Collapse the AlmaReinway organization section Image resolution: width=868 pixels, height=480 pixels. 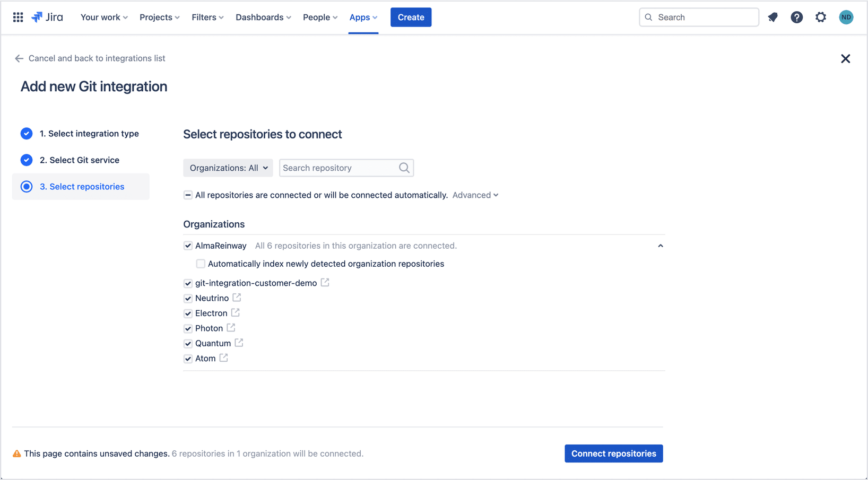(x=660, y=246)
